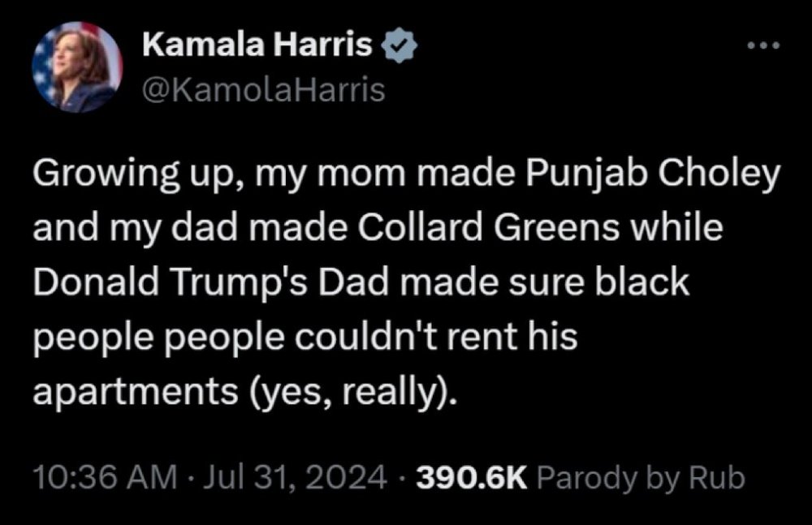The width and height of the screenshot is (812, 525).
Task: Open the three-dot more options menu
Action: click(762, 45)
